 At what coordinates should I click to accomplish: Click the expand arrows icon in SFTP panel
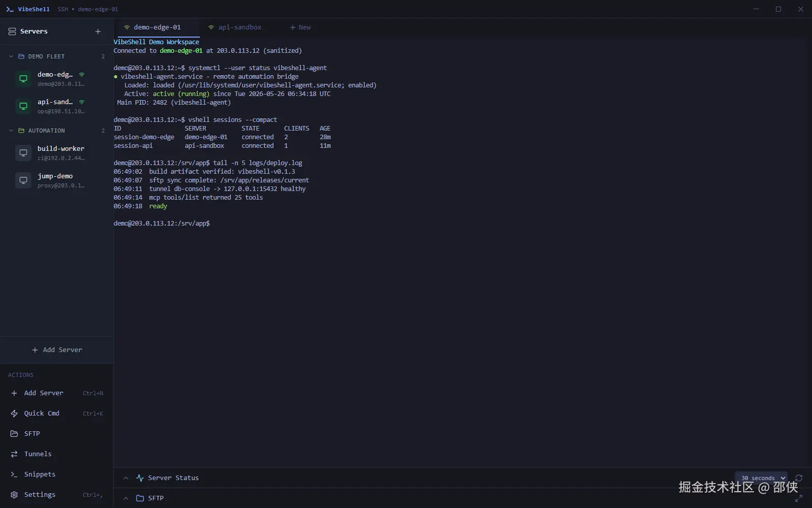coord(799,498)
